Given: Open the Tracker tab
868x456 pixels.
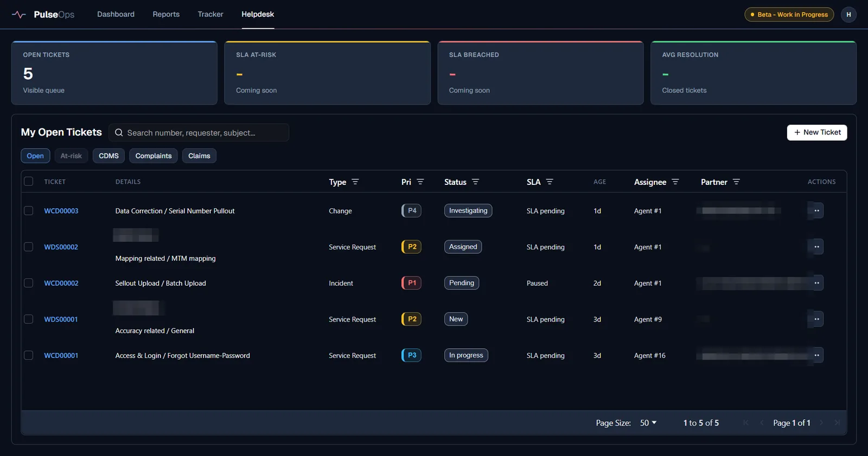Looking at the screenshot, I should pyautogui.click(x=210, y=14).
